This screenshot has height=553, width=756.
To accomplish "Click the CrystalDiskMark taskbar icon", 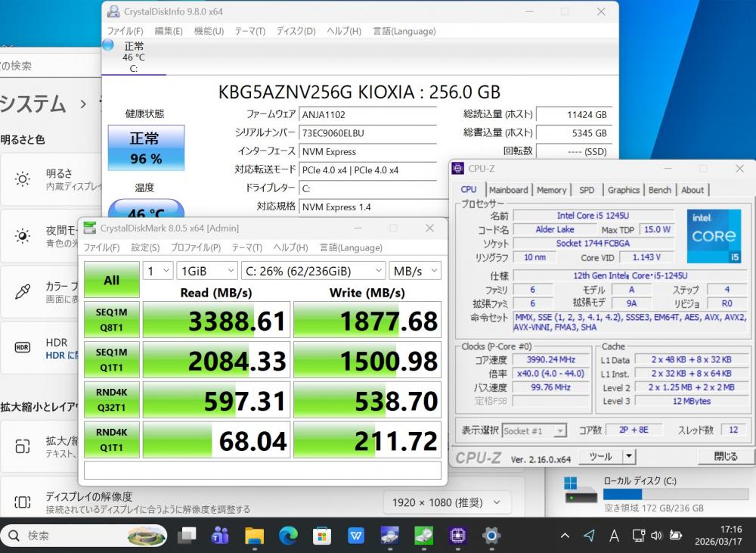I will pos(423,536).
